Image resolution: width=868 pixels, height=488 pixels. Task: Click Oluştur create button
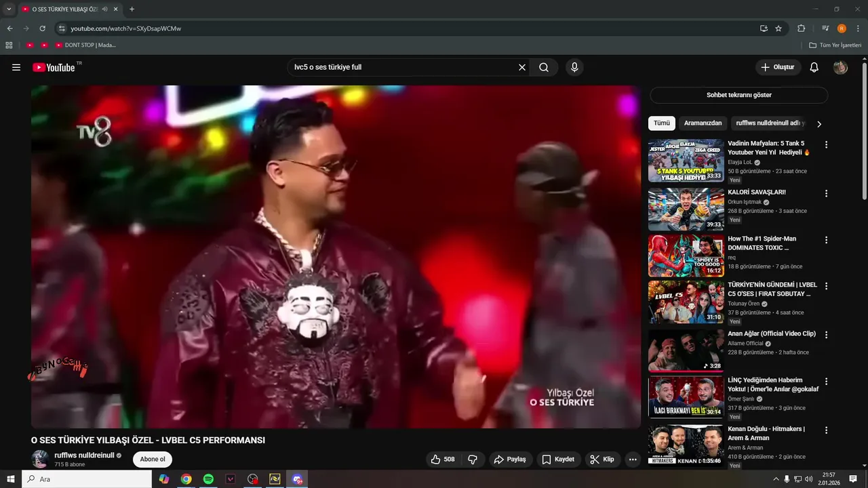(x=778, y=67)
